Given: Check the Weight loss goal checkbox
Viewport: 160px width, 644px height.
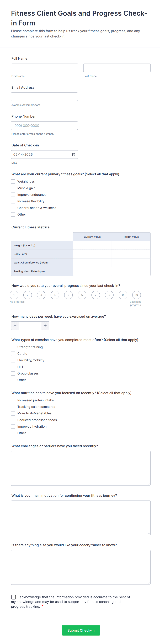Looking at the screenshot, I should [13, 181].
